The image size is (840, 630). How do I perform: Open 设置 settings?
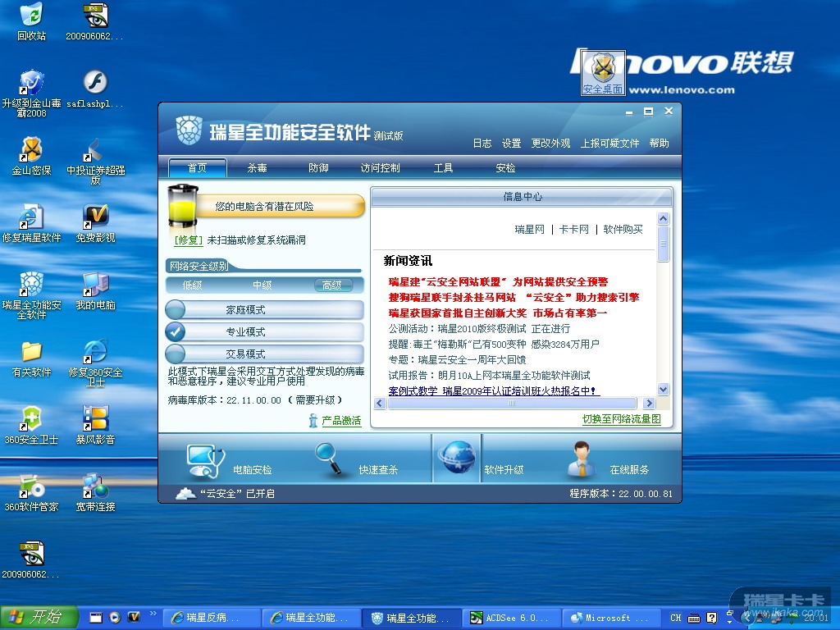click(x=511, y=143)
